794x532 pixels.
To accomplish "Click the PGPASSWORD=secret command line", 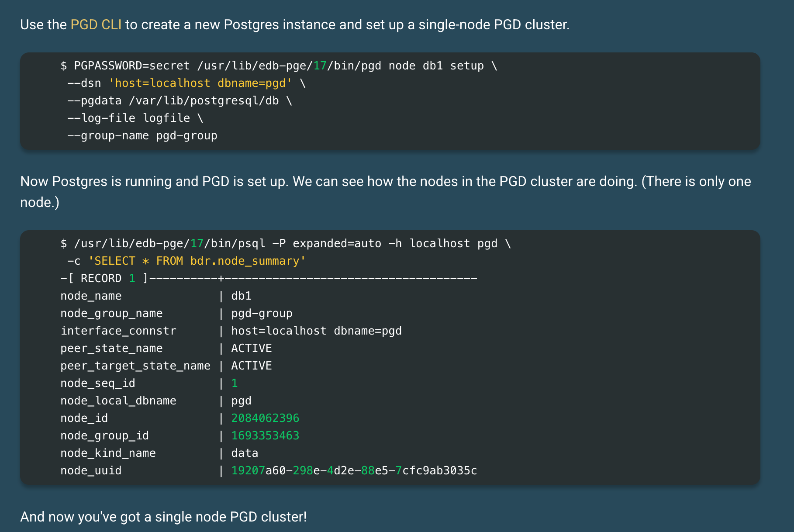I will point(279,66).
